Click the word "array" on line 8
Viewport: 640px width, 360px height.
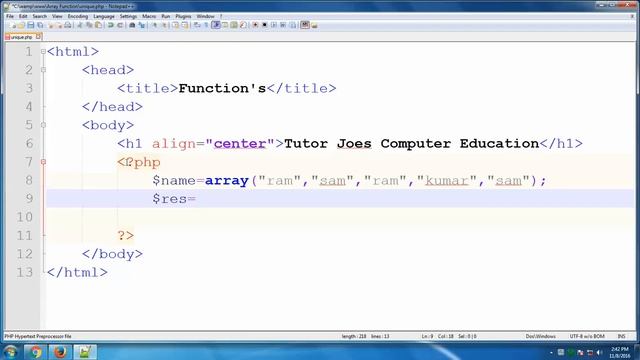[x=227, y=180]
